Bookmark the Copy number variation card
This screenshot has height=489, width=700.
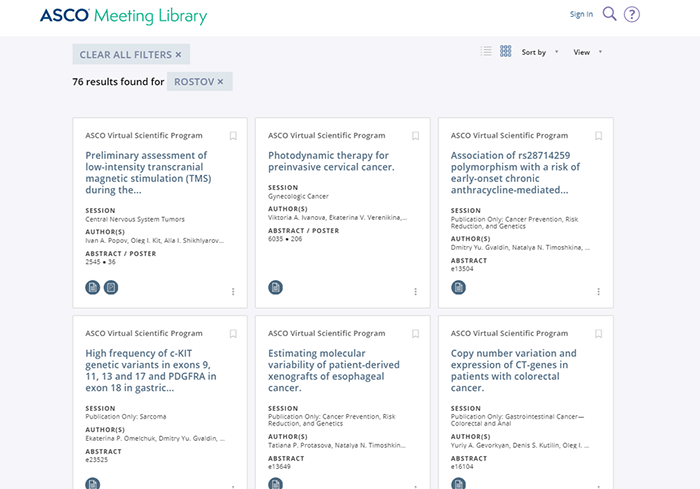[x=599, y=334]
